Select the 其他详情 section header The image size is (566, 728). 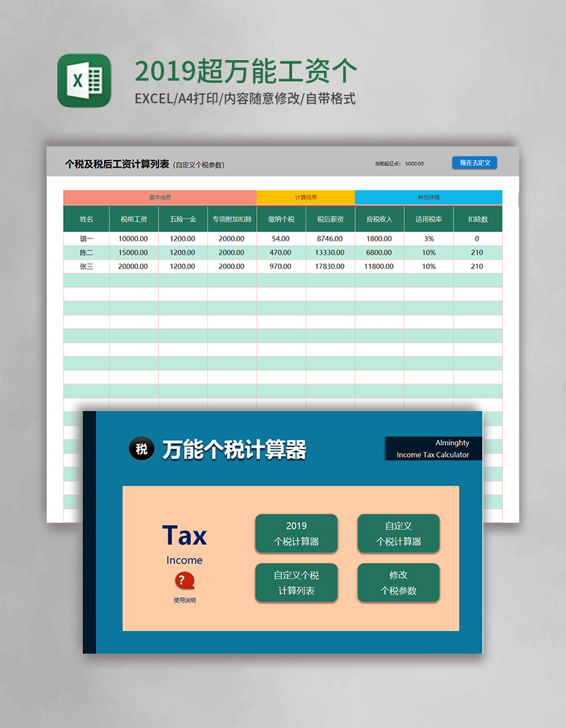coord(429,197)
